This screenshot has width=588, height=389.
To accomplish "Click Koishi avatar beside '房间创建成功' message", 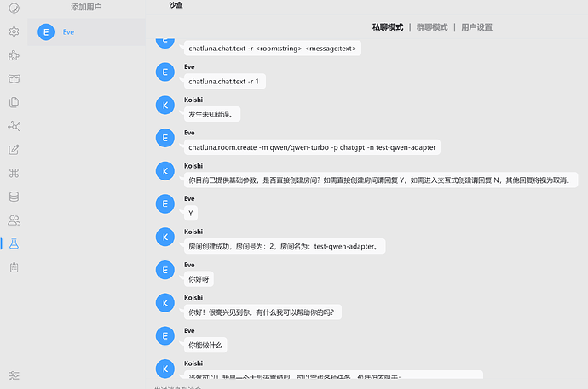I will pos(165,237).
